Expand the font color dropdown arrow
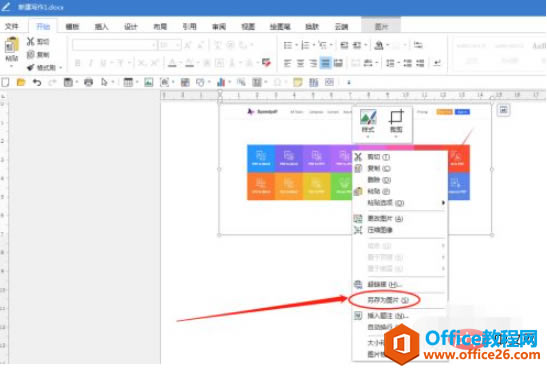 [181, 63]
